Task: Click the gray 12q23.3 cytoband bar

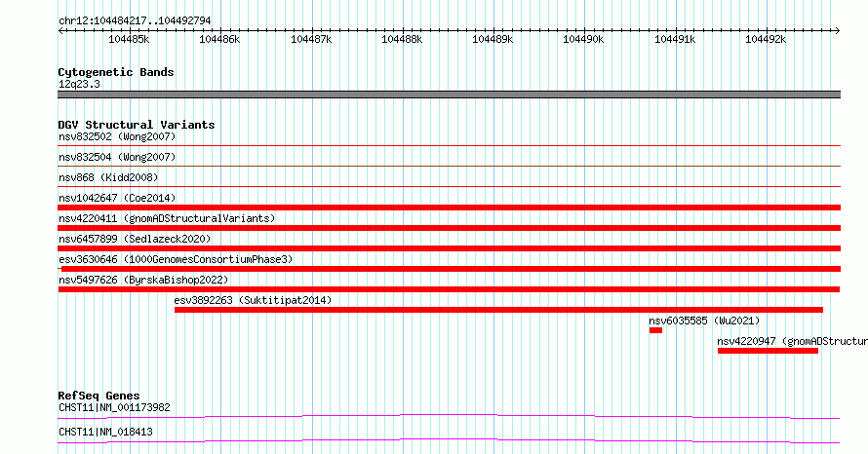Action: click(449, 95)
